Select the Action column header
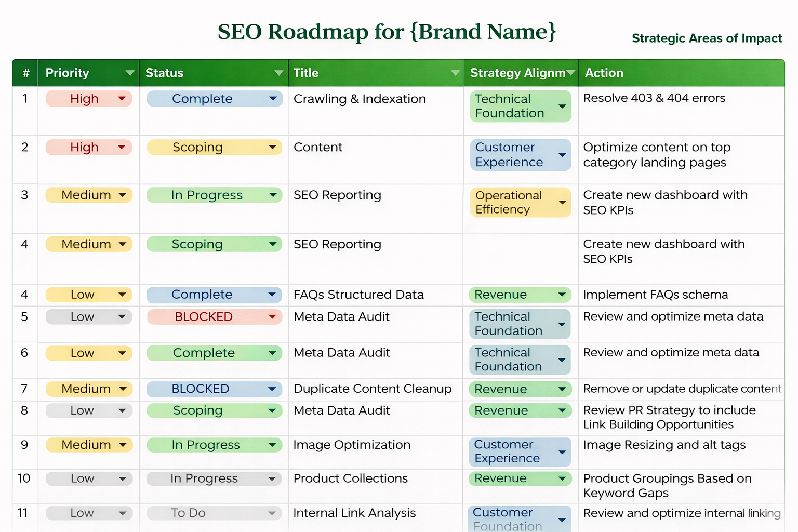798x532 pixels. pyautogui.click(x=604, y=73)
